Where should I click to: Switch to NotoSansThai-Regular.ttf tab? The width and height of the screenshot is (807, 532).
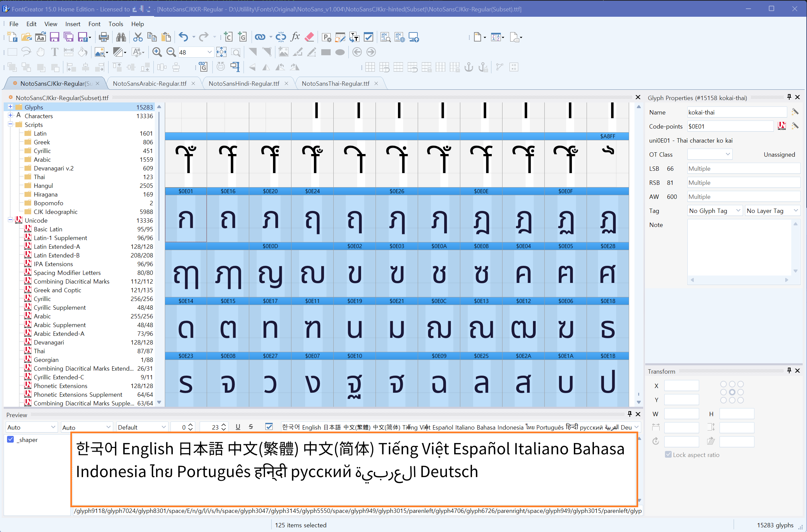click(x=335, y=83)
